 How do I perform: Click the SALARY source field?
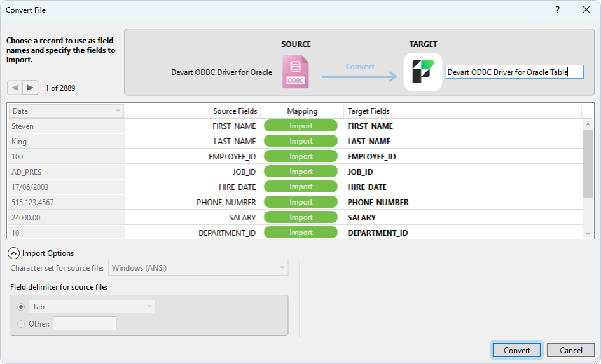[x=242, y=218]
